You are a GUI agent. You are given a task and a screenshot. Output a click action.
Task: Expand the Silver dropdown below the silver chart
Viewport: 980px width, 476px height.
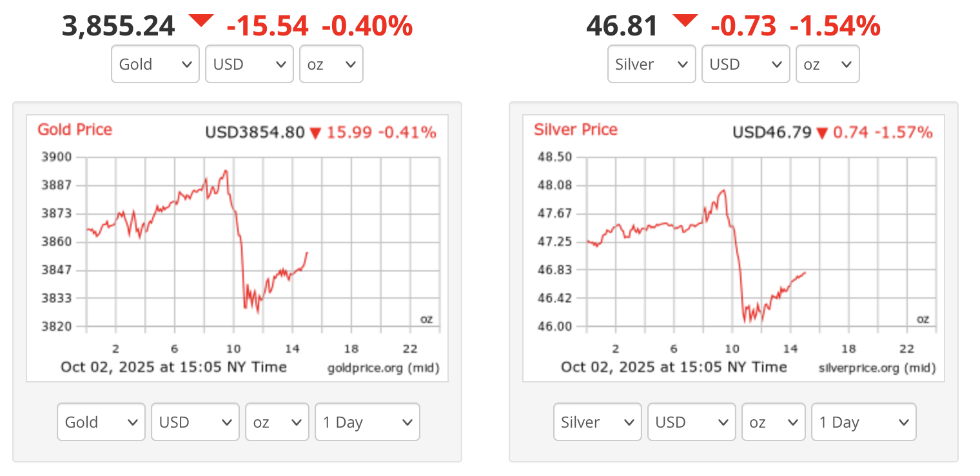tap(597, 422)
